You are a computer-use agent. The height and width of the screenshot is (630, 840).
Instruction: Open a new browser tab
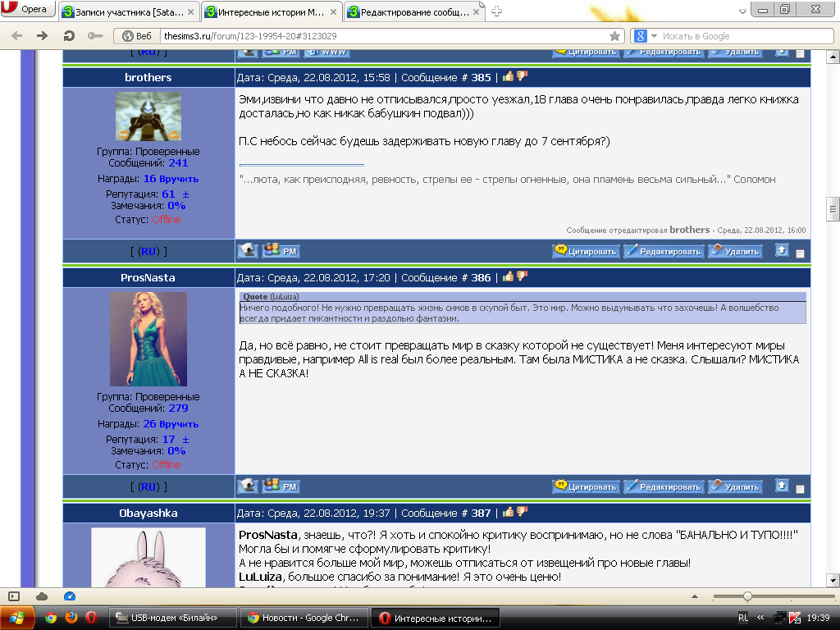pyautogui.click(x=496, y=11)
